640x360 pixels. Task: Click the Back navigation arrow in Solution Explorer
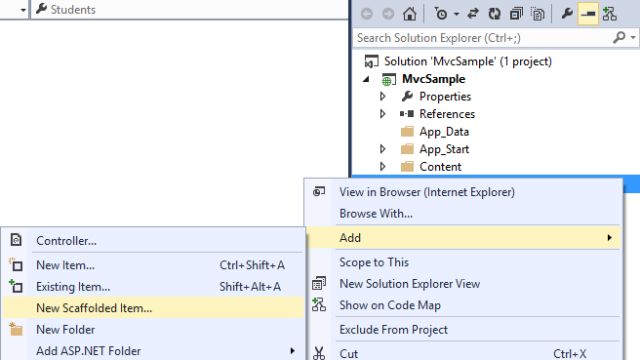[x=367, y=14]
